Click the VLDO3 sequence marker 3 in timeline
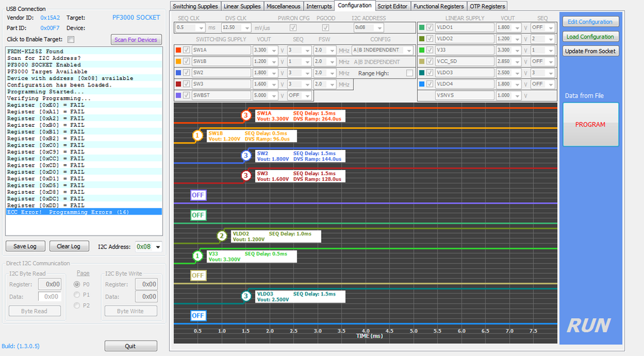 (x=246, y=296)
